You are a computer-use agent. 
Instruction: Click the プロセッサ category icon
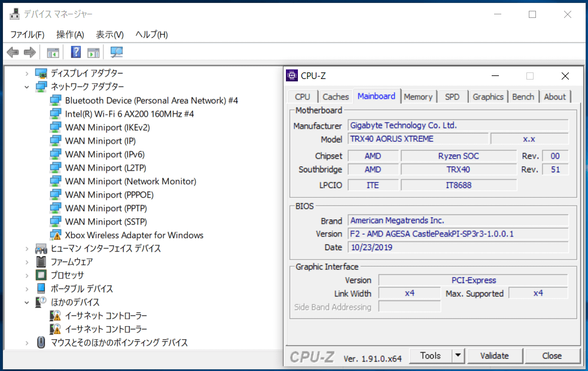41,275
